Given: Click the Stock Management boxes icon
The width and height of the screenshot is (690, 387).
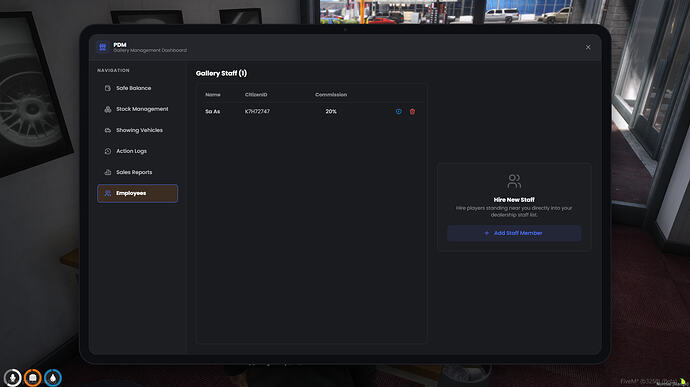Looking at the screenshot, I should (108, 109).
